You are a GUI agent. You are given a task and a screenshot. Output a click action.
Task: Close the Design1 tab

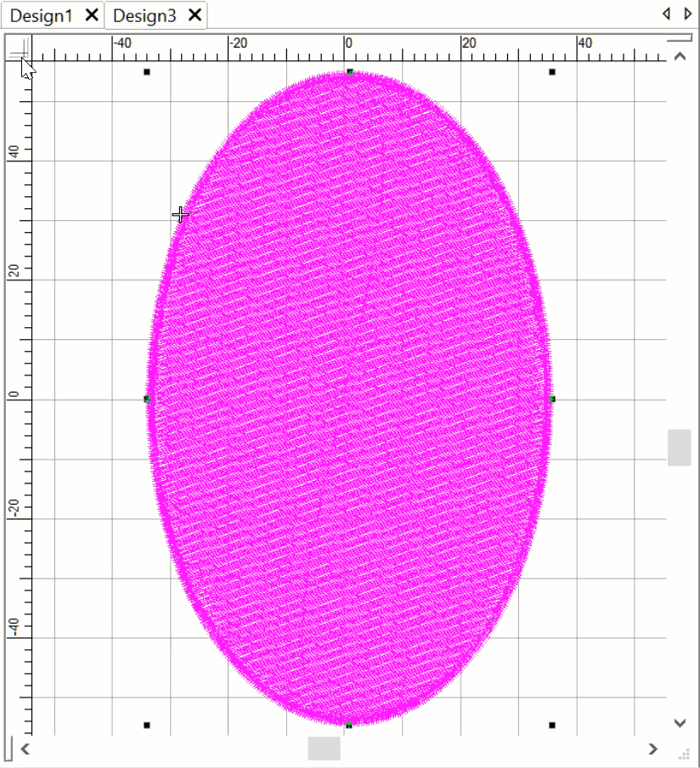click(x=92, y=15)
